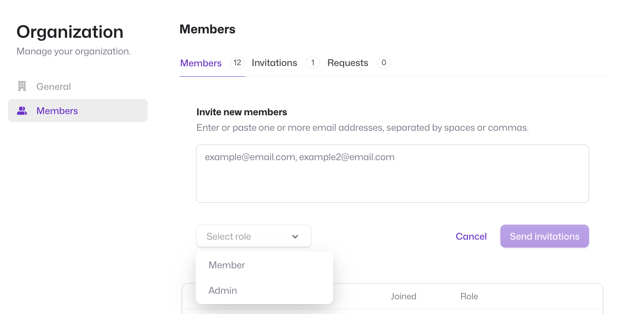The height and width of the screenshot is (314, 644).
Task: Collapse the Select role dropdown
Action: tap(254, 236)
